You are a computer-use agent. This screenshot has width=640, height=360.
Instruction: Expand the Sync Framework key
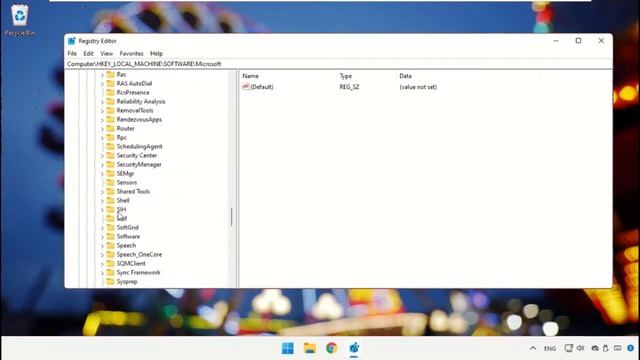(102, 273)
